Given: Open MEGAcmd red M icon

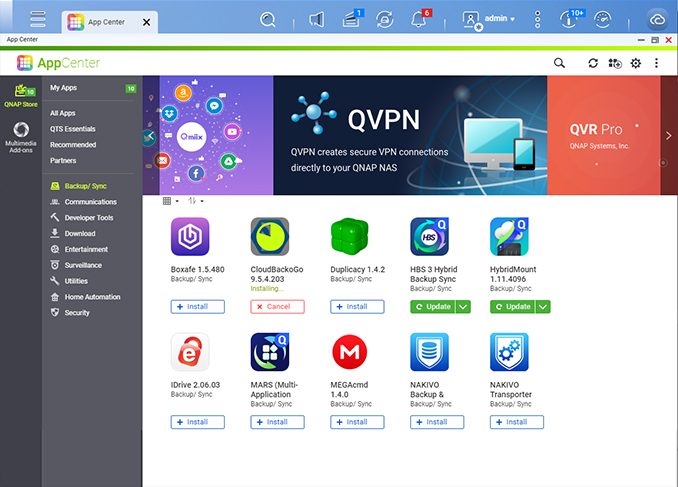Looking at the screenshot, I should coord(349,352).
